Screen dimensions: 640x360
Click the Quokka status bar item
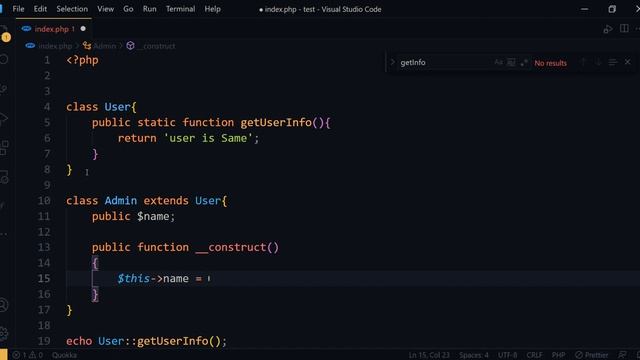point(64,355)
